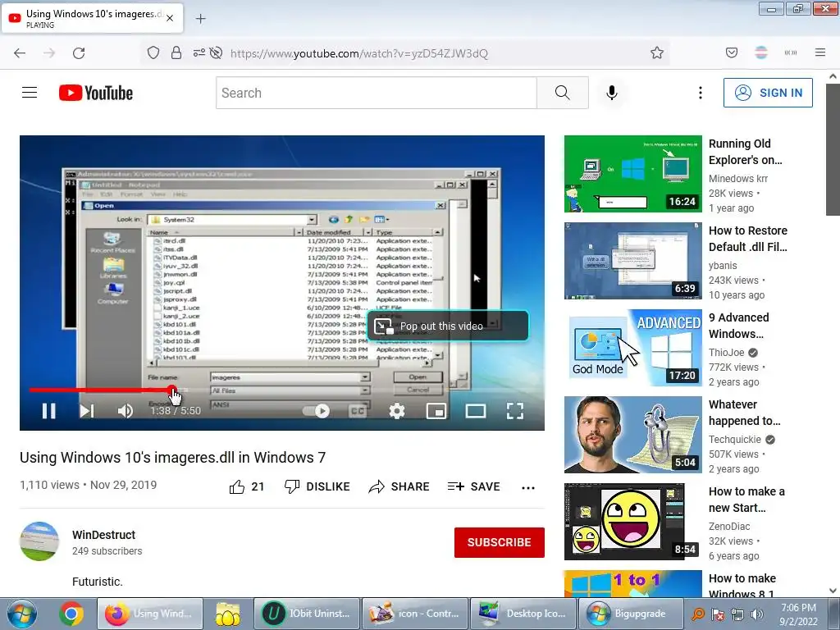View site security lock info
Image resolution: width=840 pixels, height=630 pixels.
point(176,52)
